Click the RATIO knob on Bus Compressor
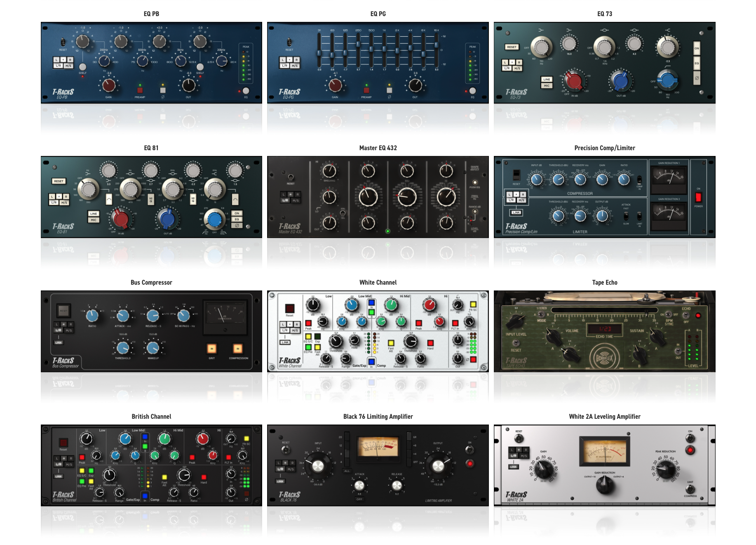The width and height of the screenshot is (756, 545). [x=92, y=316]
